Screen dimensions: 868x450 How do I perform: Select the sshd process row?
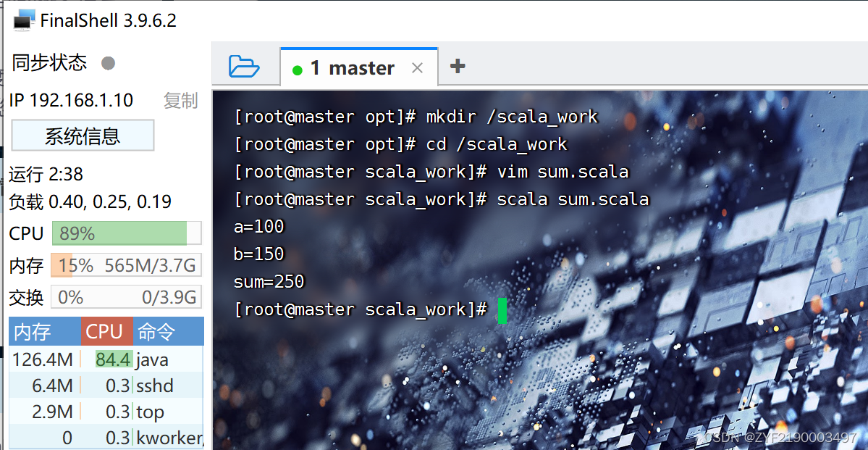106,386
